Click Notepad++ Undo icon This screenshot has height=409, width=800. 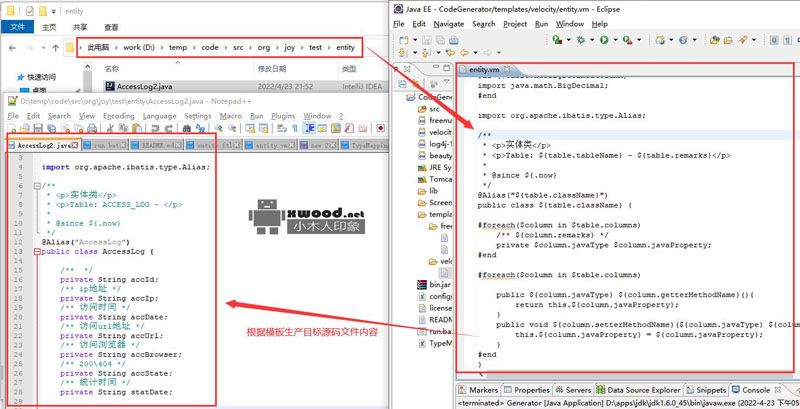tap(155, 128)
